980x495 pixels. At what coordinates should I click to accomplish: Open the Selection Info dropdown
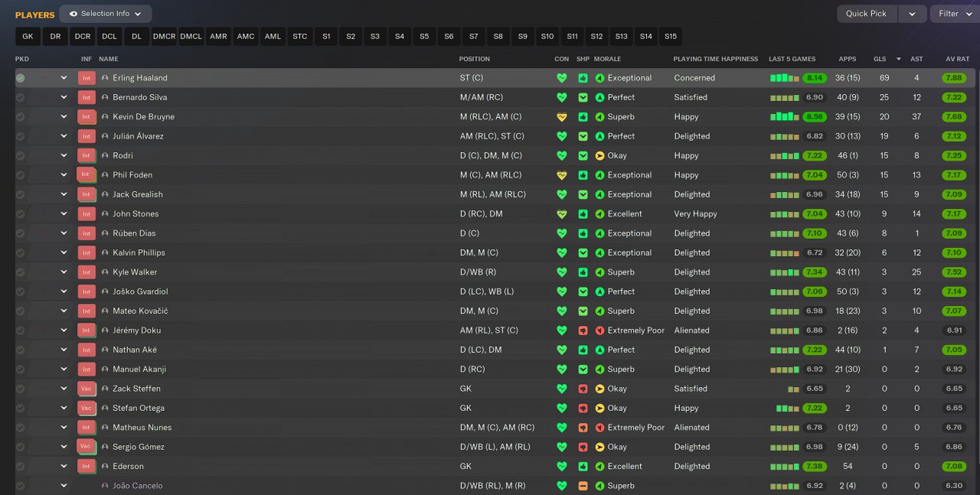[x=106, y=14]
